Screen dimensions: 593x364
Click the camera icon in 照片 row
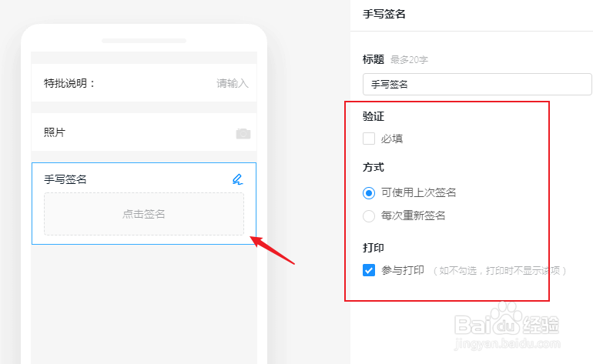tap(243, 133)
